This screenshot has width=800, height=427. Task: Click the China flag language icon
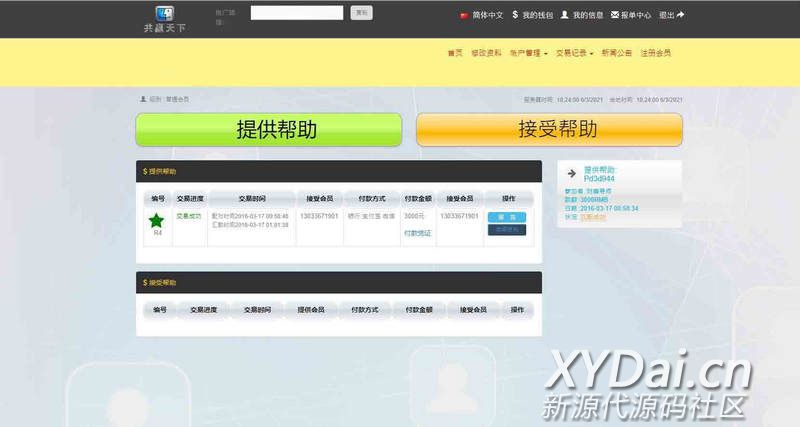pos(464,16)
